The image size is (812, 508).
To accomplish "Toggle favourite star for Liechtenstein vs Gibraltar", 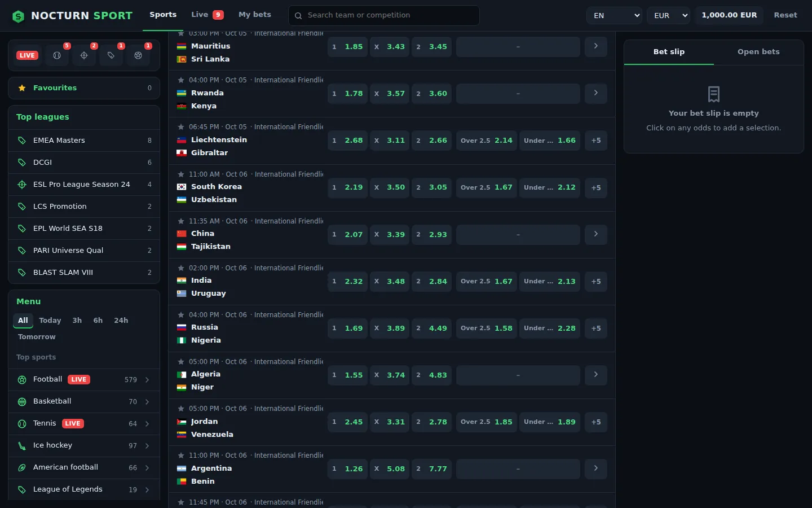I will 181,127.
